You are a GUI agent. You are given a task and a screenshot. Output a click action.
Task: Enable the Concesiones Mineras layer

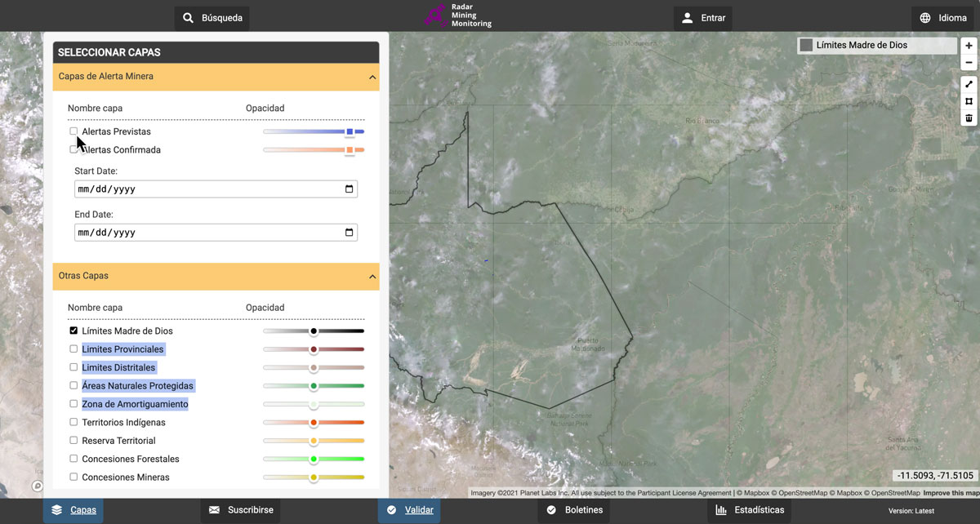[x=73, y=477]
